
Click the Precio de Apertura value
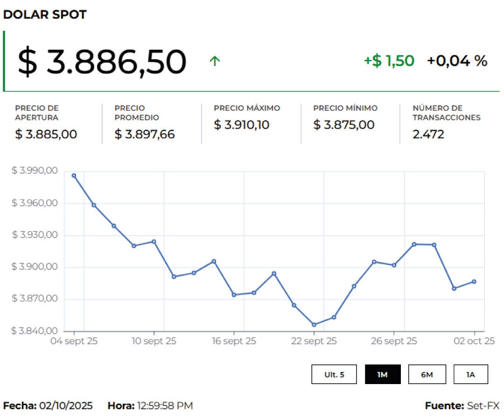point(46,134)
